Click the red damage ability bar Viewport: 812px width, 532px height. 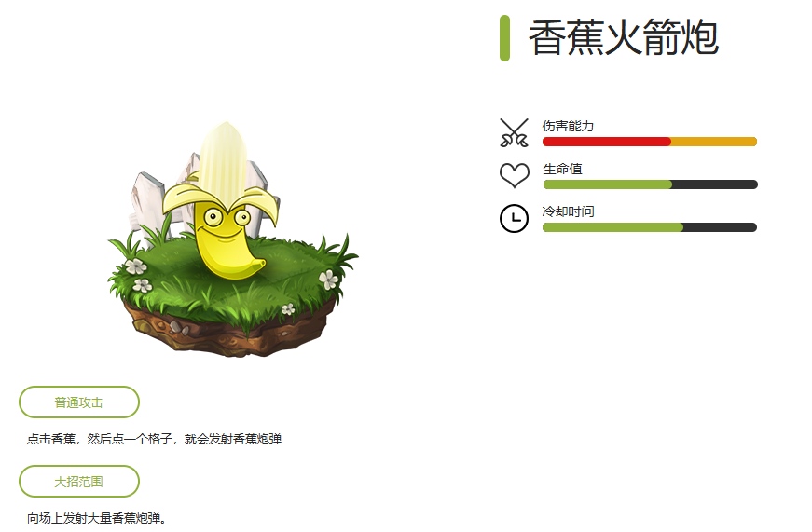pyautogui.click(x=606, y=142)
